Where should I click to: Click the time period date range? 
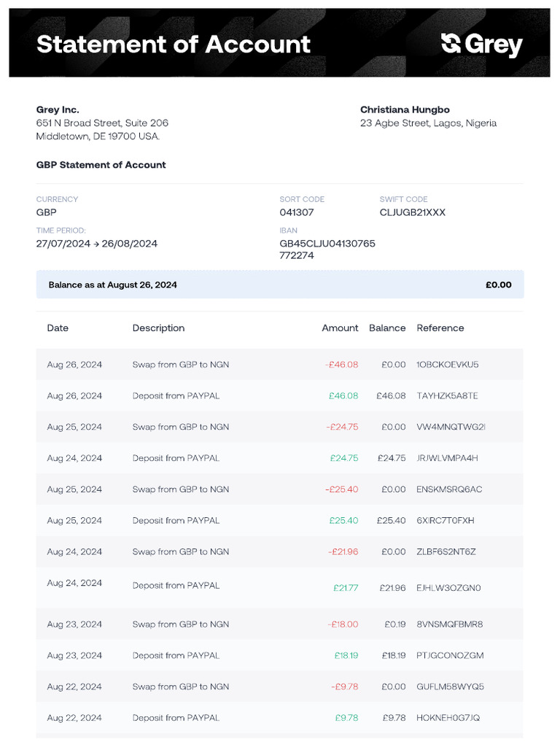[x=96, y=244]
